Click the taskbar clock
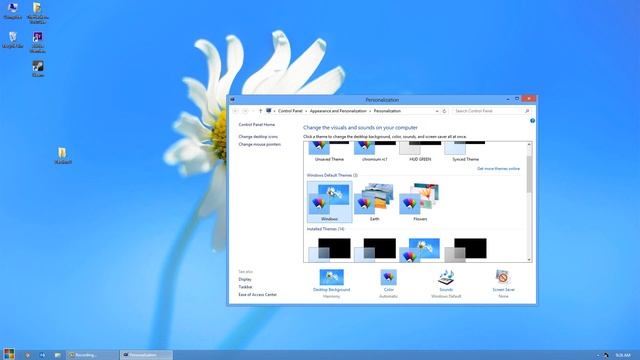Image resolution: width=640 pixels, height=360 pixels. (622, 355)
